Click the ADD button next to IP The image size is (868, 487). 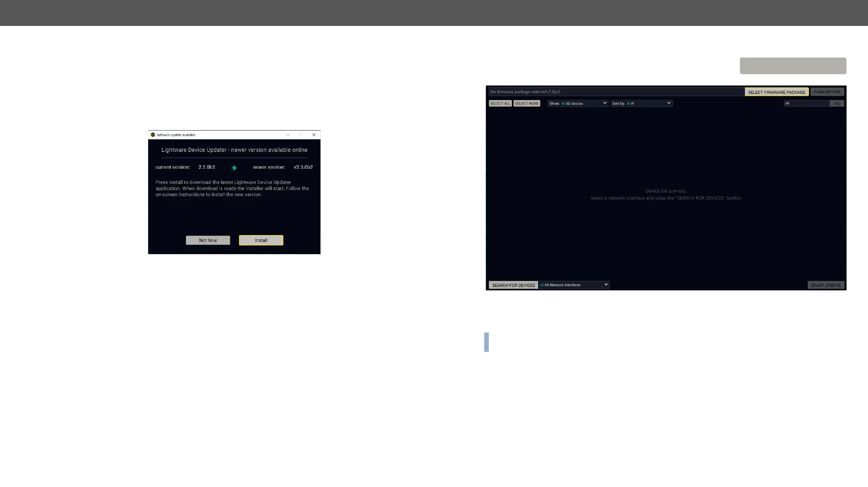(837, 103)
